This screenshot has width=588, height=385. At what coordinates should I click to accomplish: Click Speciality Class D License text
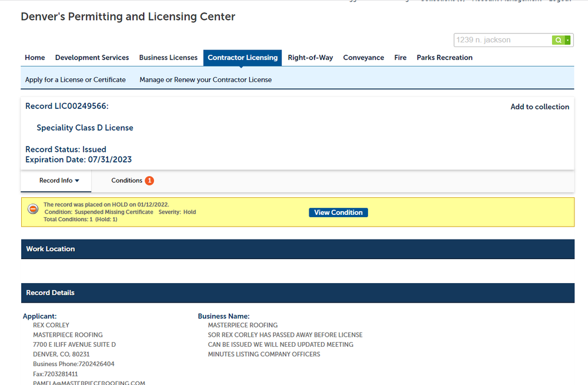click(x=85, y=128)
